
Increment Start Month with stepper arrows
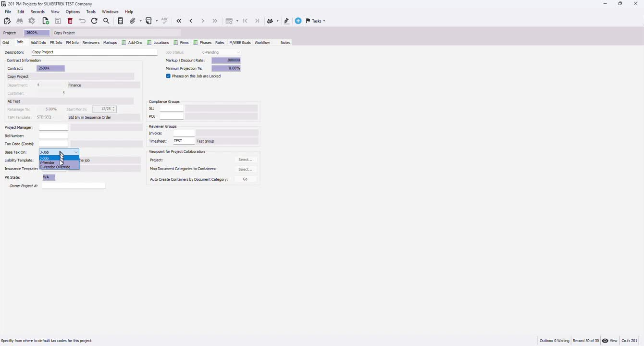114,108
